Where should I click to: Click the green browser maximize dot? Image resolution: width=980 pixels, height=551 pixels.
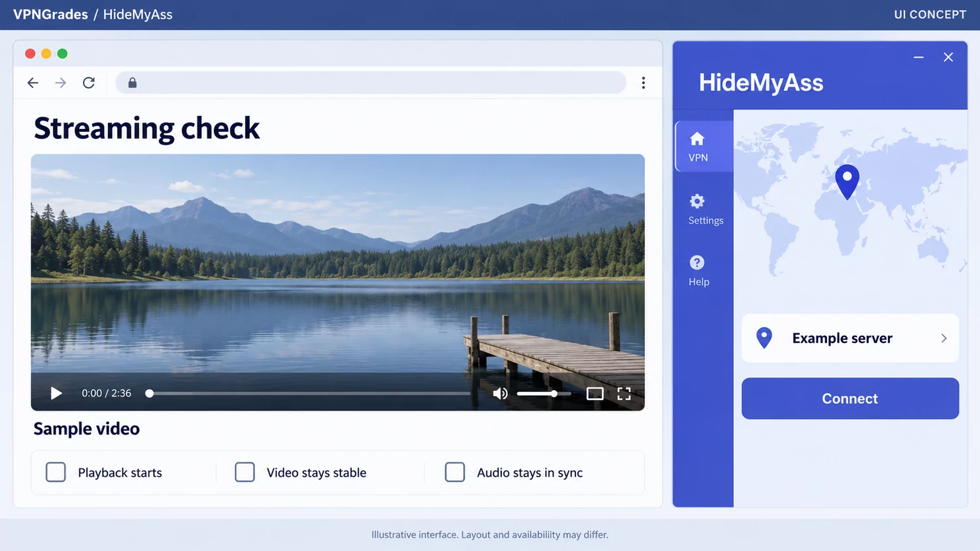(x=62, y=54)
